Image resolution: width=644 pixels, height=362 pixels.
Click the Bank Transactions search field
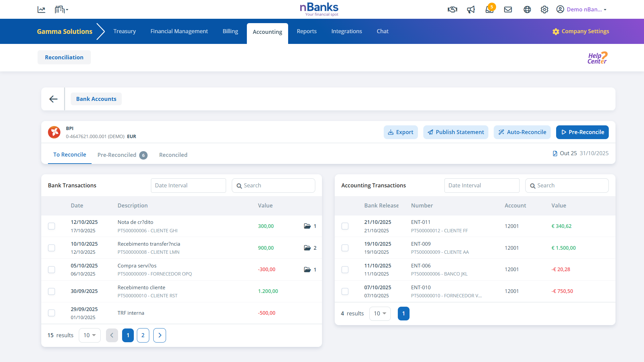(x=273, y=185)
